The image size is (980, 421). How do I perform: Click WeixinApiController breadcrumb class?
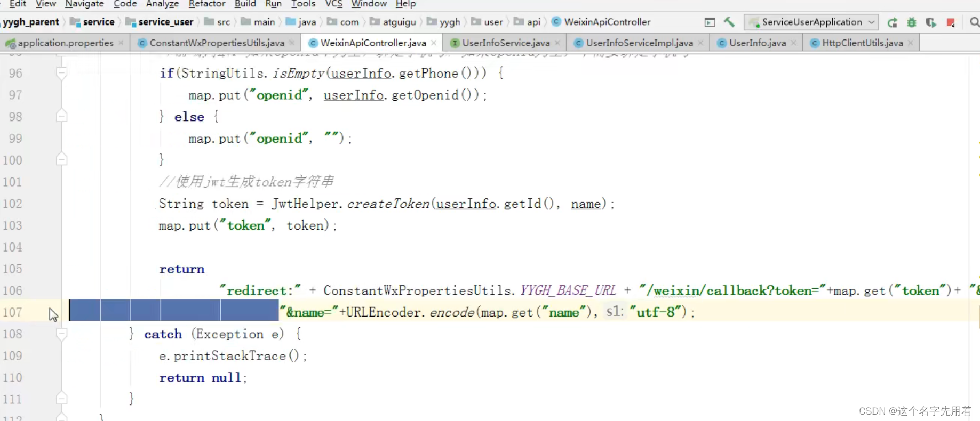pos(601,22)
